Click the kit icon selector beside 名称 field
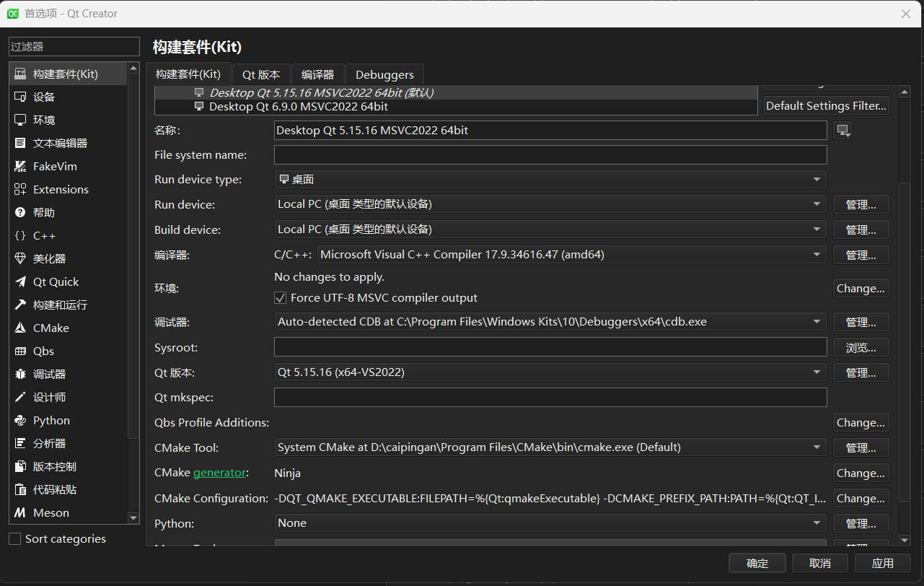 842,130
